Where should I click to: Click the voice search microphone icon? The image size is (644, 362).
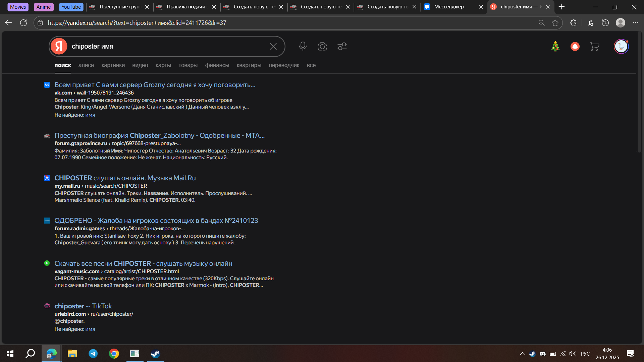click(303, 46)
